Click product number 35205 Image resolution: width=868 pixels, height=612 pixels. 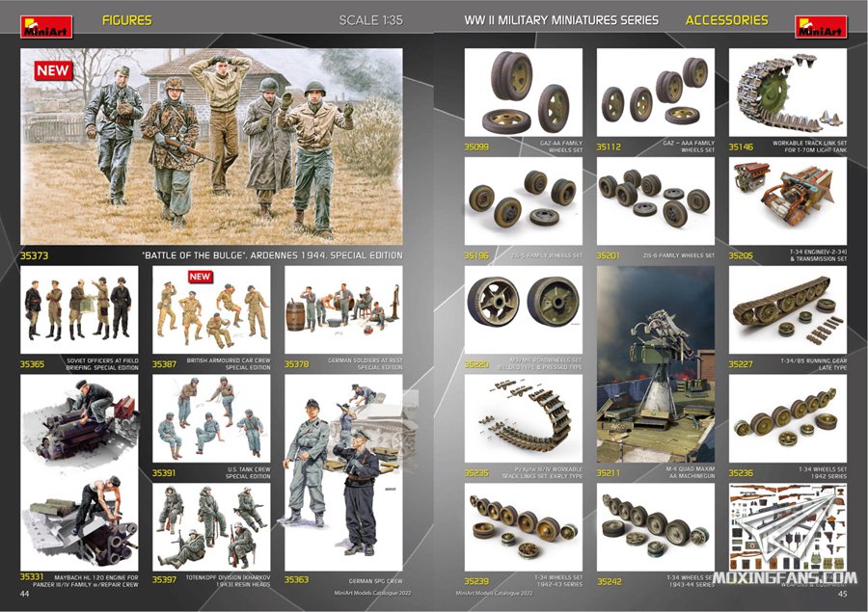point(742,255)
